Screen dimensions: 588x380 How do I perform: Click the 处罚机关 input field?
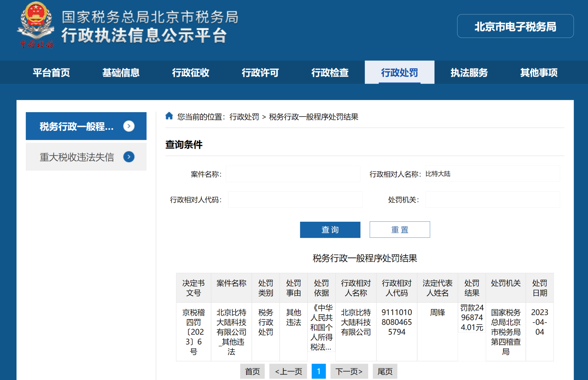[x=492, y=199]
